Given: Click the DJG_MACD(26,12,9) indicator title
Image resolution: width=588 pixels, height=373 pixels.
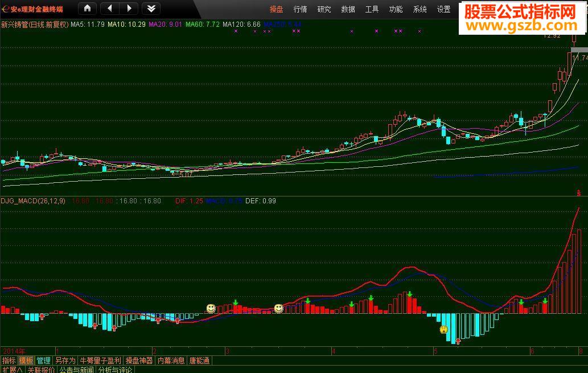Looking at the screenshot, I should tap(33, 201).
